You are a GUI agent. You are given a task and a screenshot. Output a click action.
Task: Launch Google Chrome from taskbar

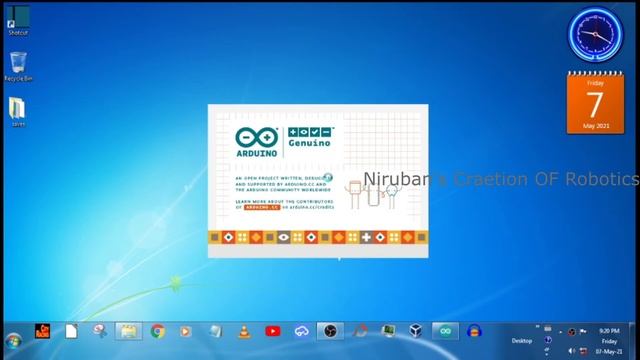(158, 331)
